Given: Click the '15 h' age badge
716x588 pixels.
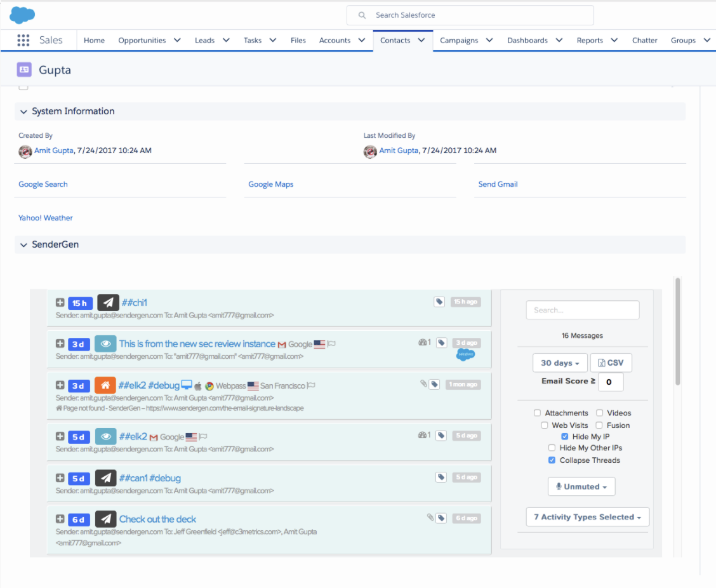Looking at the screenshot, I should coord(81,303).
